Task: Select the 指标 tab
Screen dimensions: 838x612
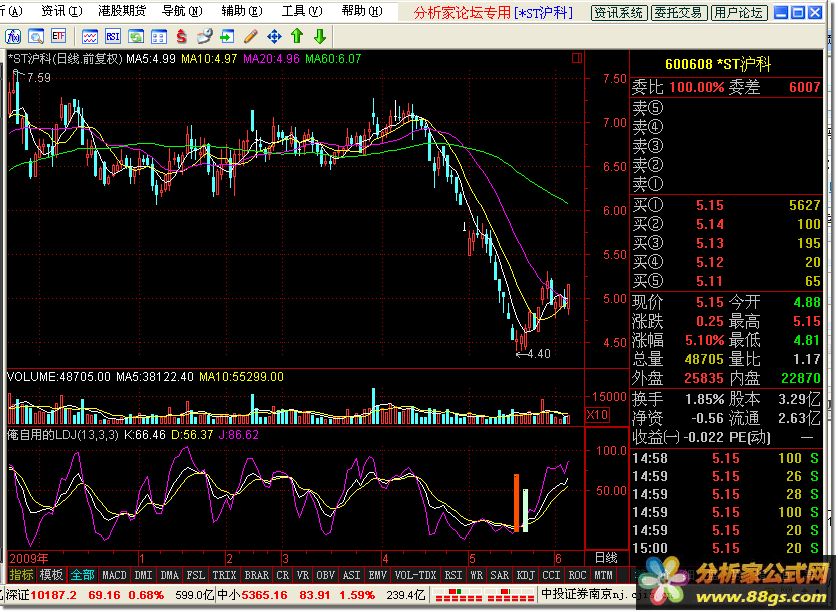Action: pyautogui.click(x=21, y=575)
